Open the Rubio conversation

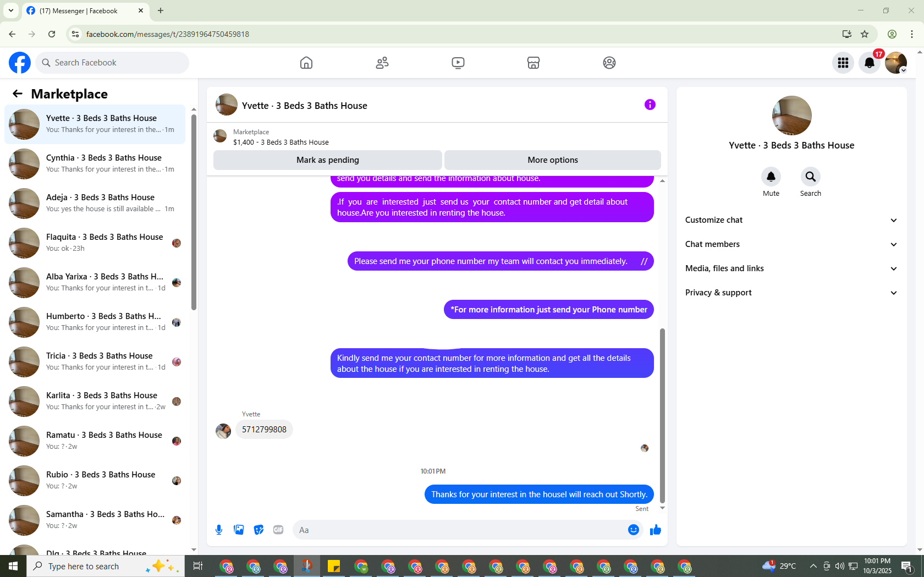pyautogui.click(x=95, y=481)
